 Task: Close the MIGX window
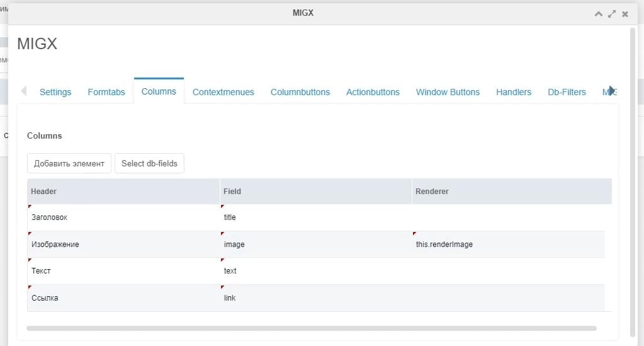click(624, 14)
